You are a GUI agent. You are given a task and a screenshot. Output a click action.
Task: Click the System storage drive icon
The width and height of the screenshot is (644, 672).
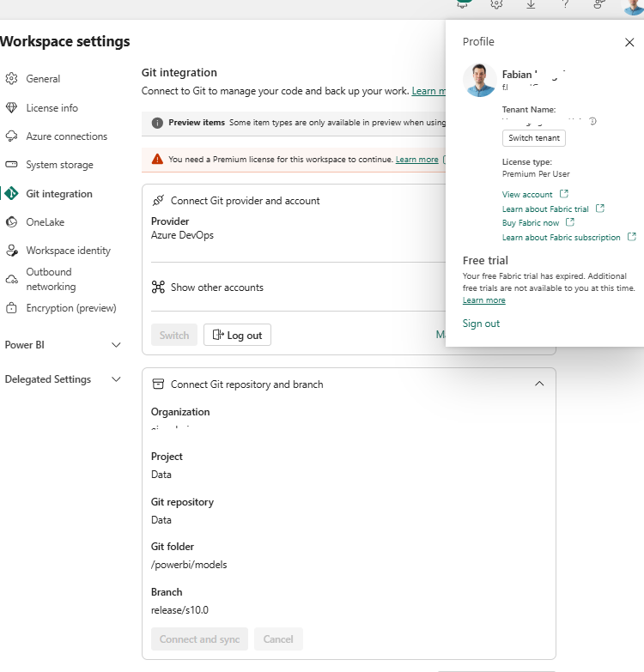coord(11,165)
